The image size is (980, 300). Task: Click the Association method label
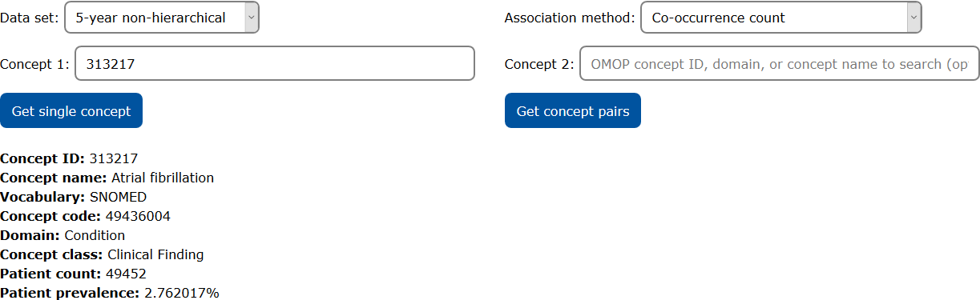[x=570, y=18]
